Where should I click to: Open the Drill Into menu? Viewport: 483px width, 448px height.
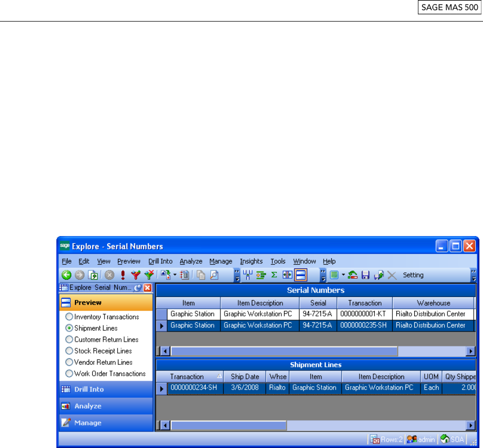tap(160, 261)
